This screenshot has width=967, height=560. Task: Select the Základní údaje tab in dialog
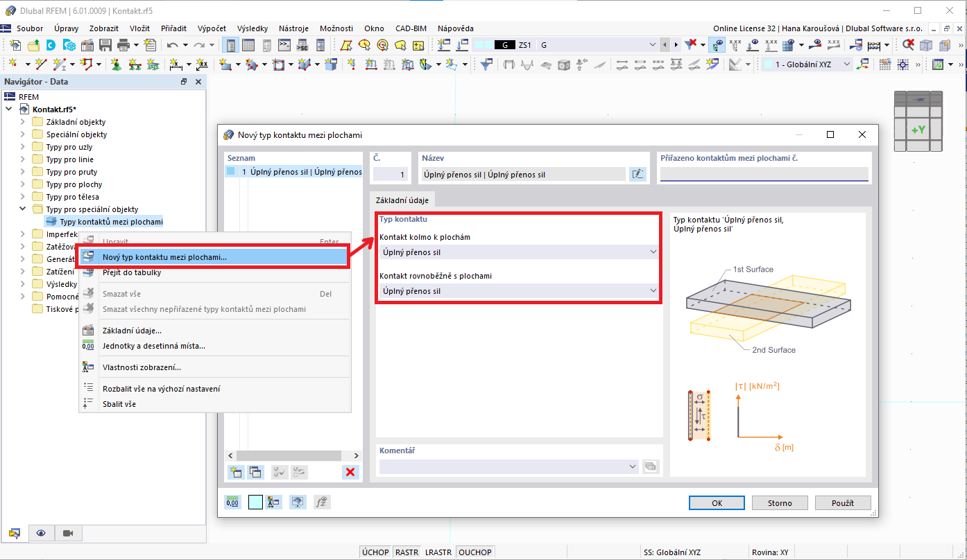tap(402, 200)
